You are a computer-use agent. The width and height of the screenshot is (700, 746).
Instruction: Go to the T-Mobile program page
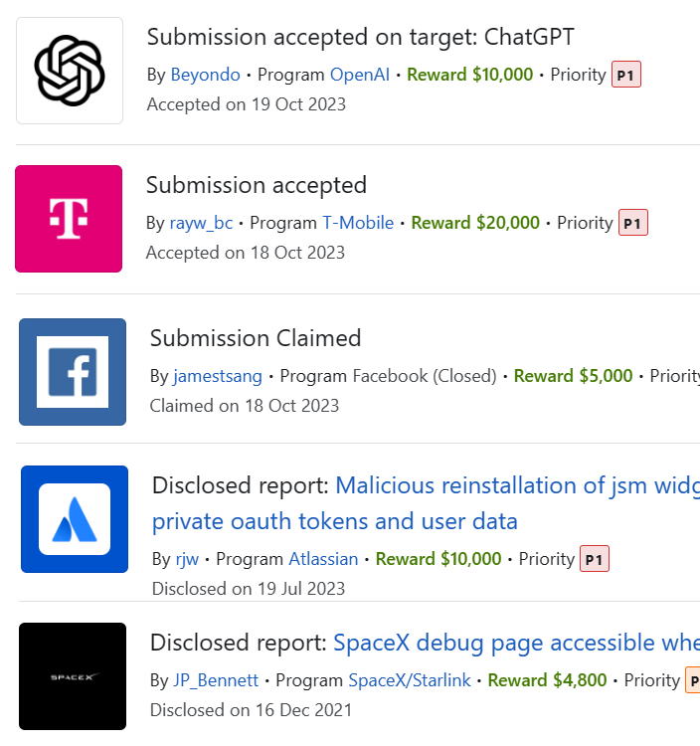(358, 223)
